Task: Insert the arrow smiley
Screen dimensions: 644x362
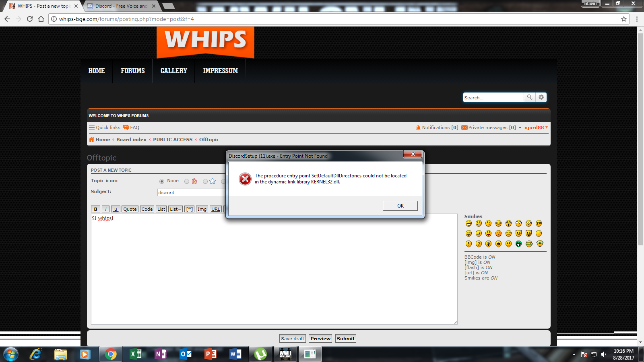Action: [499, 244]
